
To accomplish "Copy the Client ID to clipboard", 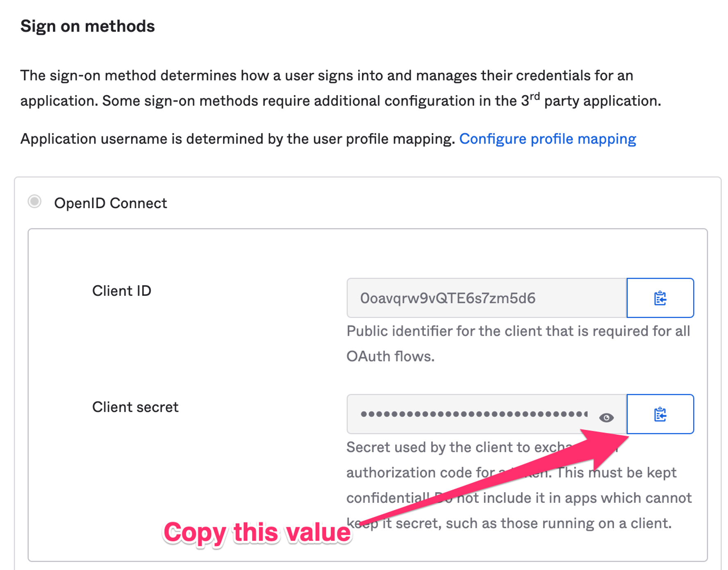I will pos(660,298).
